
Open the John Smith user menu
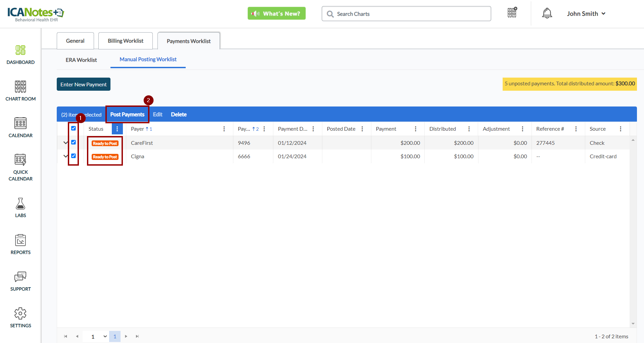pos(586,14)
